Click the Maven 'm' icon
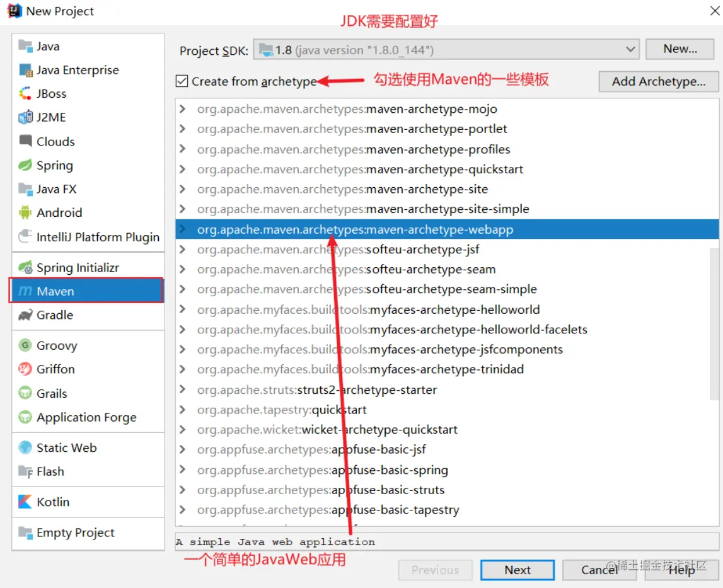This screenshot has width=723, height=588. click(x=25, y=291)
